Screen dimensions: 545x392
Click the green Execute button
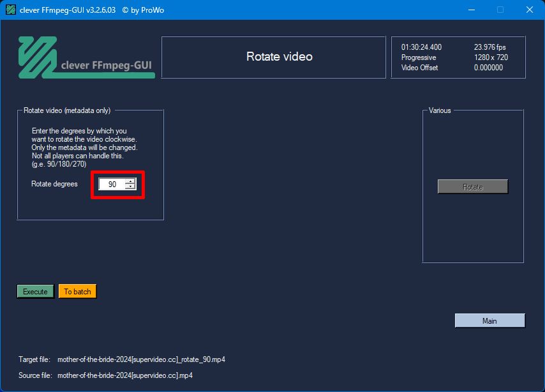(36, 292)
